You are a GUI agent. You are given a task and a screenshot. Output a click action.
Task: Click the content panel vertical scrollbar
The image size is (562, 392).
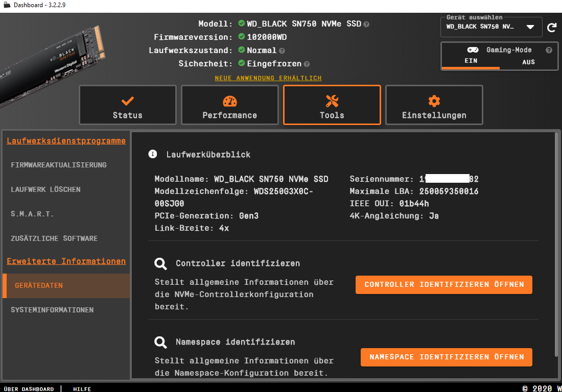(556, 243)
